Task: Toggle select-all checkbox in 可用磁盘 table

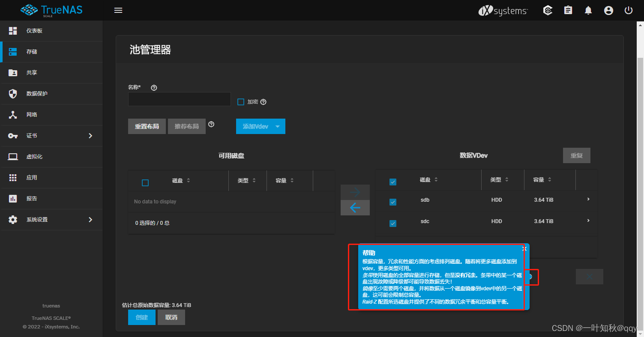Action: tap(145, 183)
